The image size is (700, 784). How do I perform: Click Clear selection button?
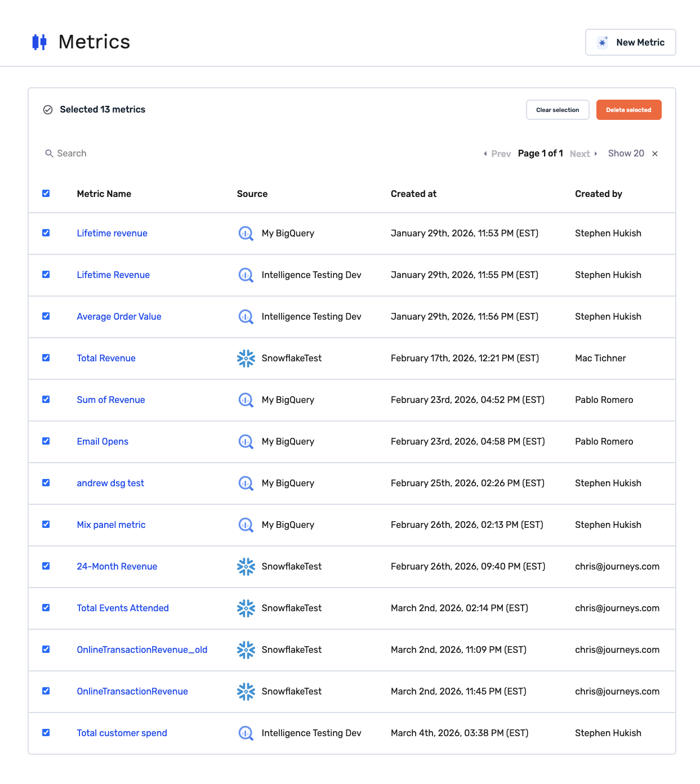point(558,110)
